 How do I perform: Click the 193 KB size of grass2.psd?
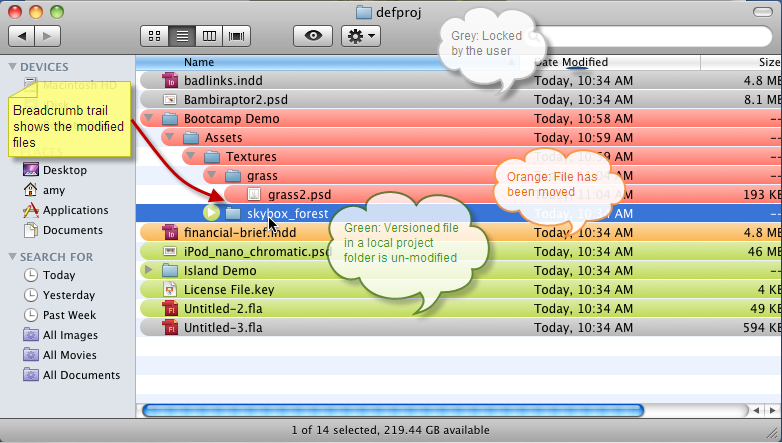point(762,195)
